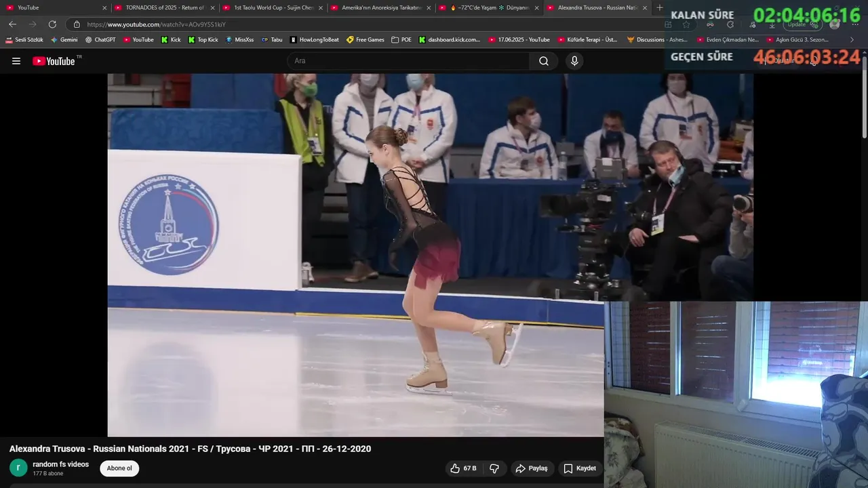Screen dimensions: 868x488
Task: Click the 177 B abone subscriber count
Action: pos(48,473)
